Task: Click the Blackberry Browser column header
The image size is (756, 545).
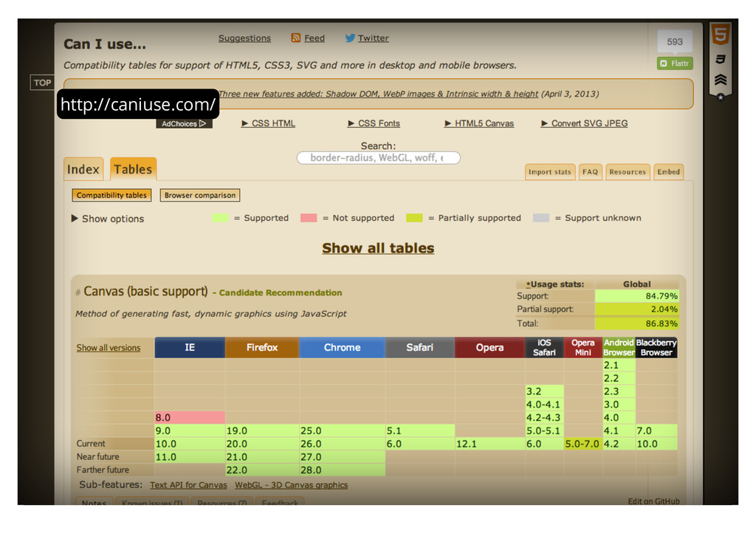Action: coord(656,348)
